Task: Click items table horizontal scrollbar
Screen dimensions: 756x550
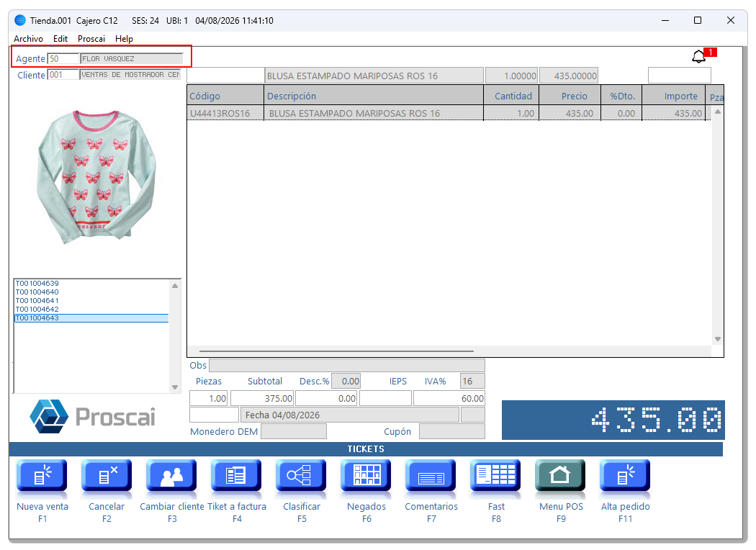Action: tap(336, 351)
